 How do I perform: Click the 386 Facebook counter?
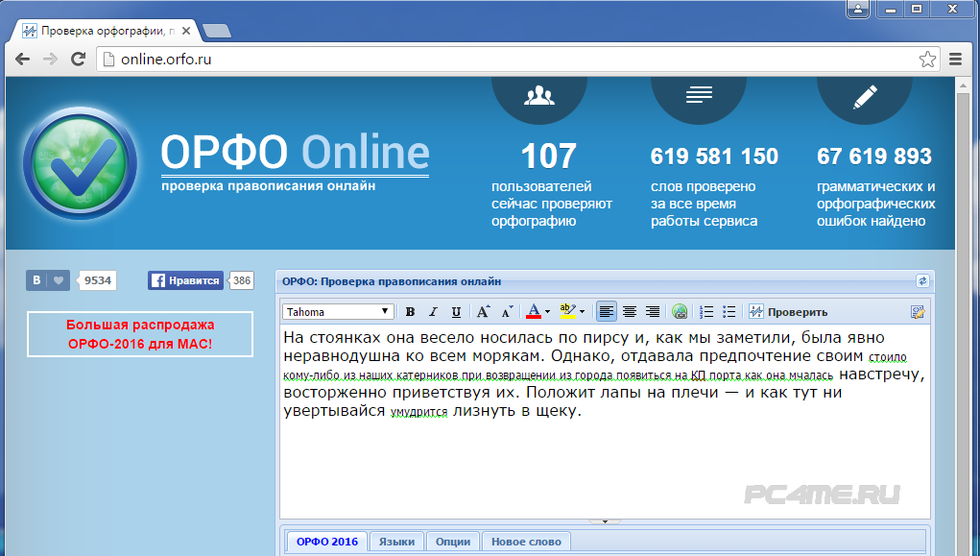(241, 280)
